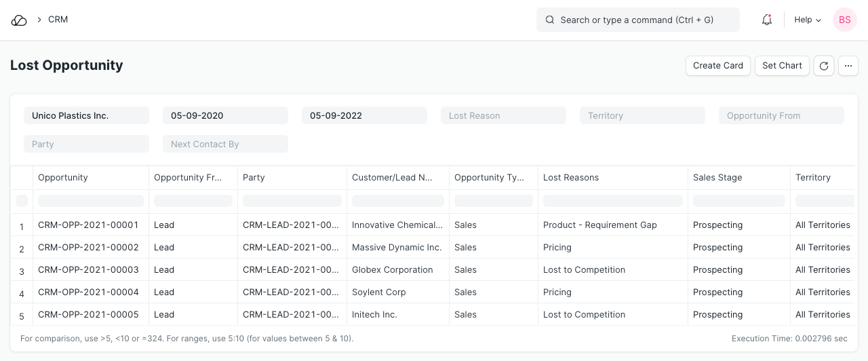Click the Opportunity From filter field

click(781, 116)
